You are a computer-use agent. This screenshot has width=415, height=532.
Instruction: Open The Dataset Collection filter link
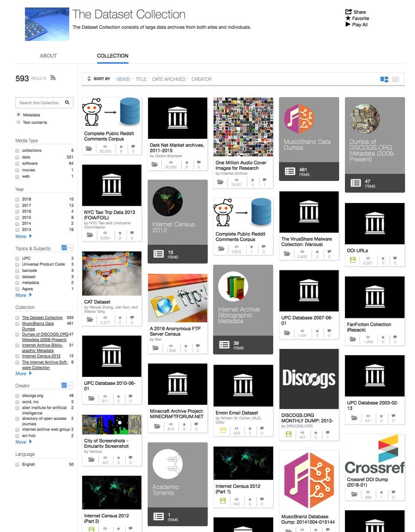coord(43,317)
